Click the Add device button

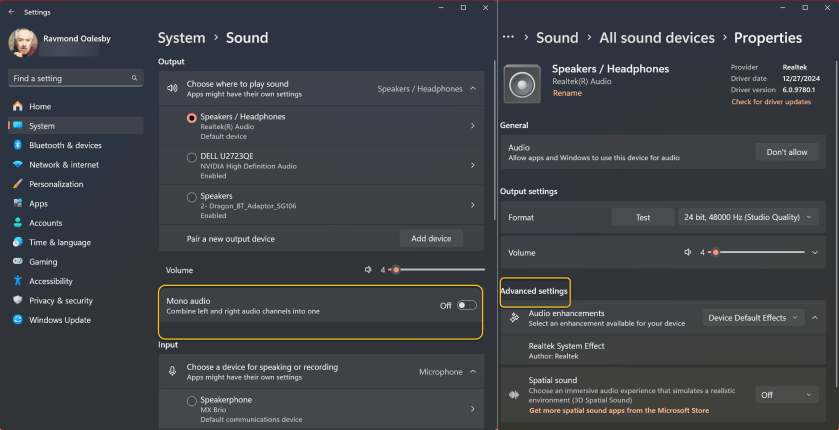click(x=431, y=239)
